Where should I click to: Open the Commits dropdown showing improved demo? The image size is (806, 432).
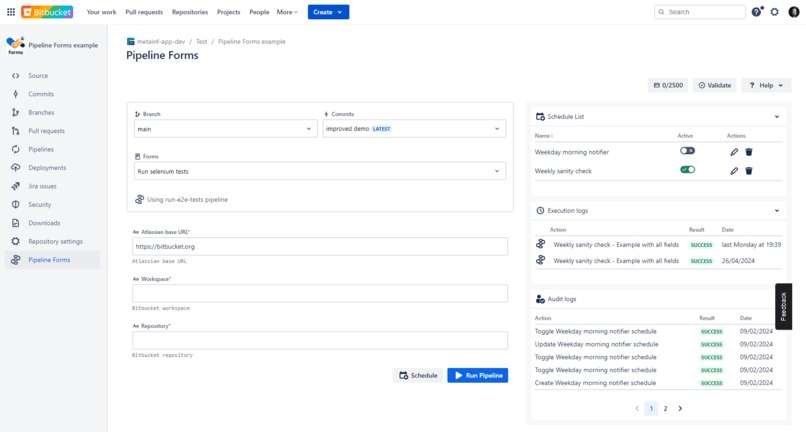(x=414, y=129)
